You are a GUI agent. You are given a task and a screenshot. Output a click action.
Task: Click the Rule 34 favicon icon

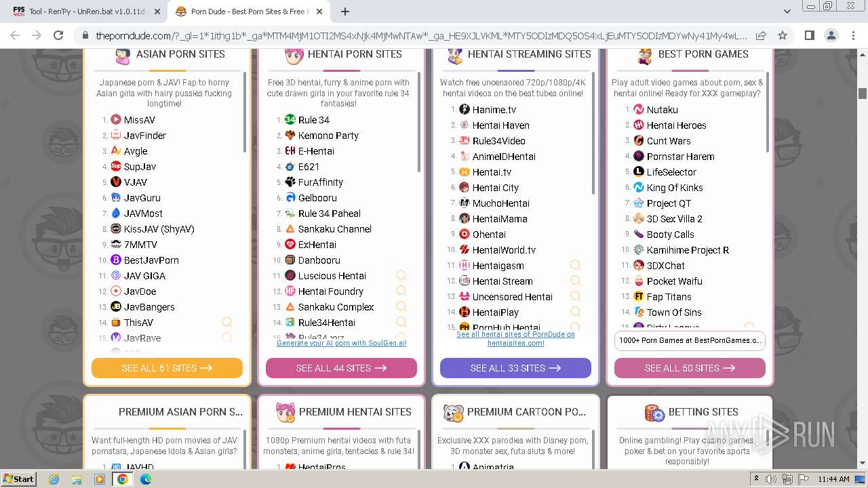click(290, 119)
